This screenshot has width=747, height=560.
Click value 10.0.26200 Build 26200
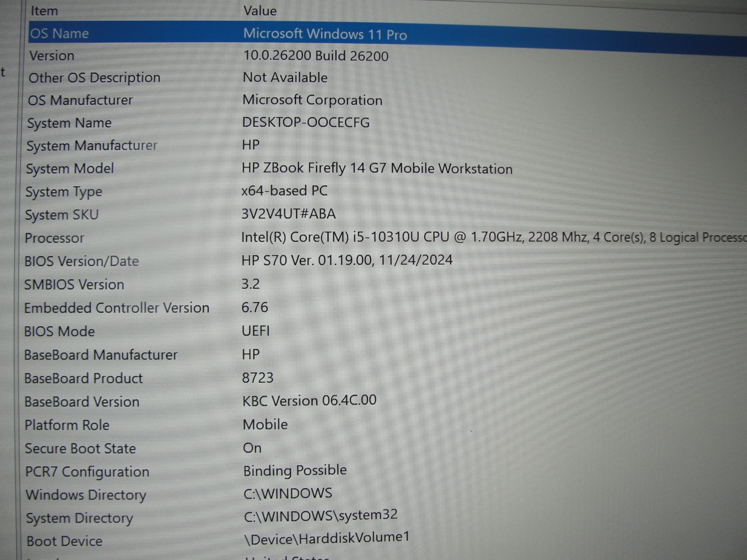coord(316,56)
